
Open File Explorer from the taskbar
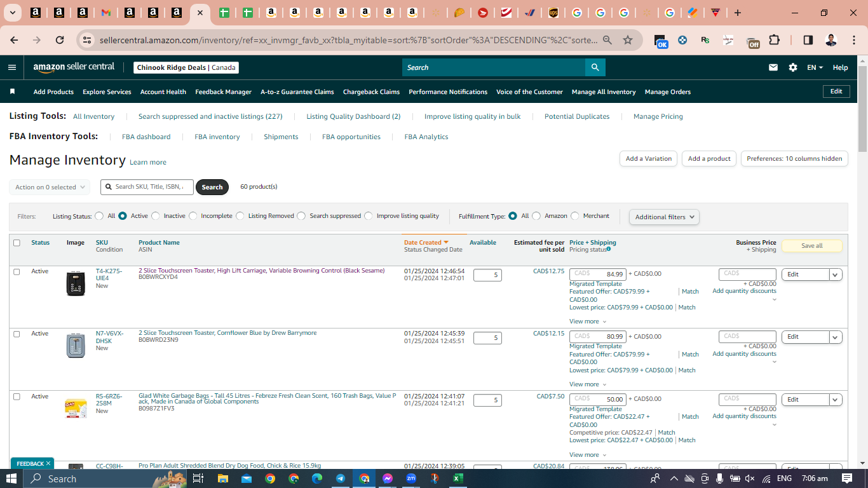[x=223, y=478]
